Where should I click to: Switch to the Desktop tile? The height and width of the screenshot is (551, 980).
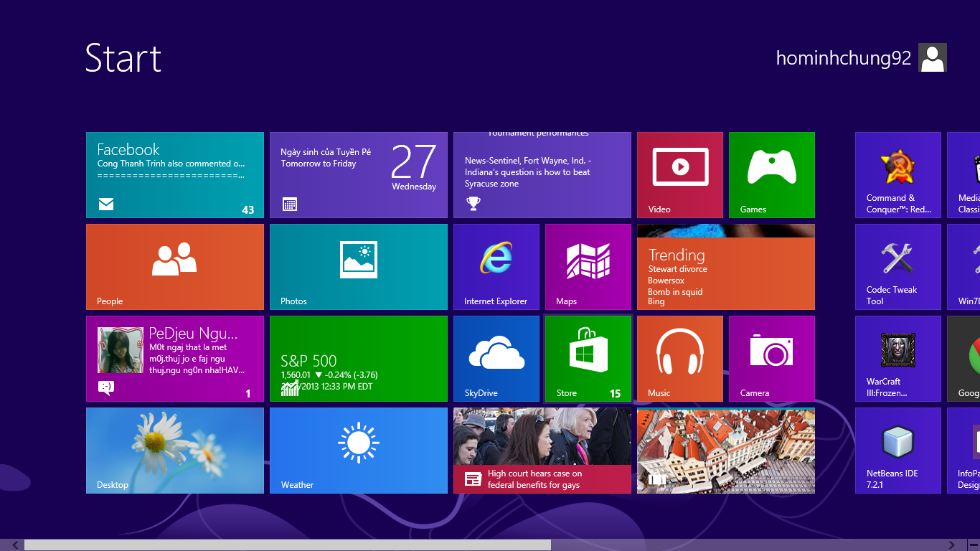174,450
